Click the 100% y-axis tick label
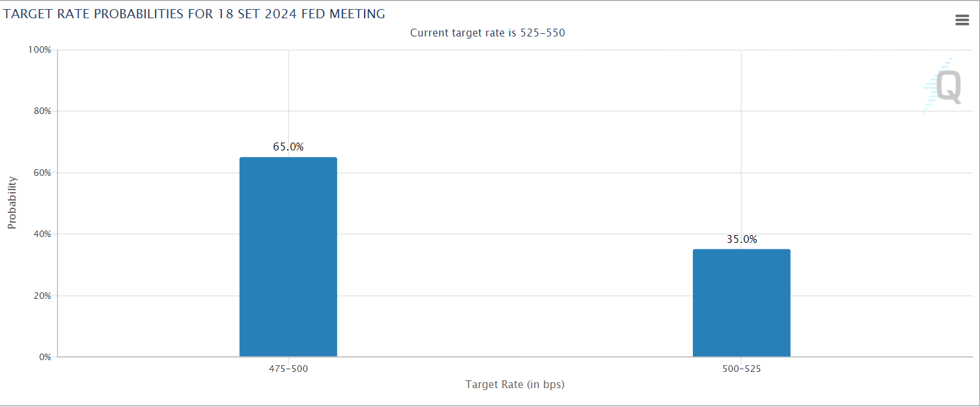The width and height of the screenshot is (980, 407). click(x=40, y=50)
